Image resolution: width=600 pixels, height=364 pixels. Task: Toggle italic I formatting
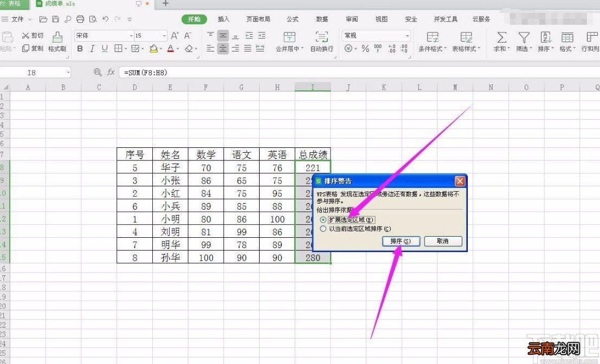click(x=92, y=49)
